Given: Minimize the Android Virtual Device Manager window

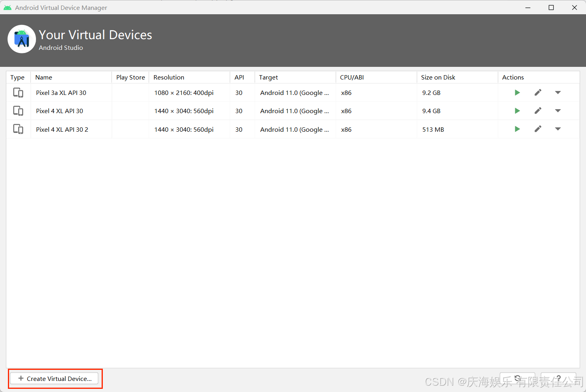Looking at the screenshot, I should click(x=528, y=8).
